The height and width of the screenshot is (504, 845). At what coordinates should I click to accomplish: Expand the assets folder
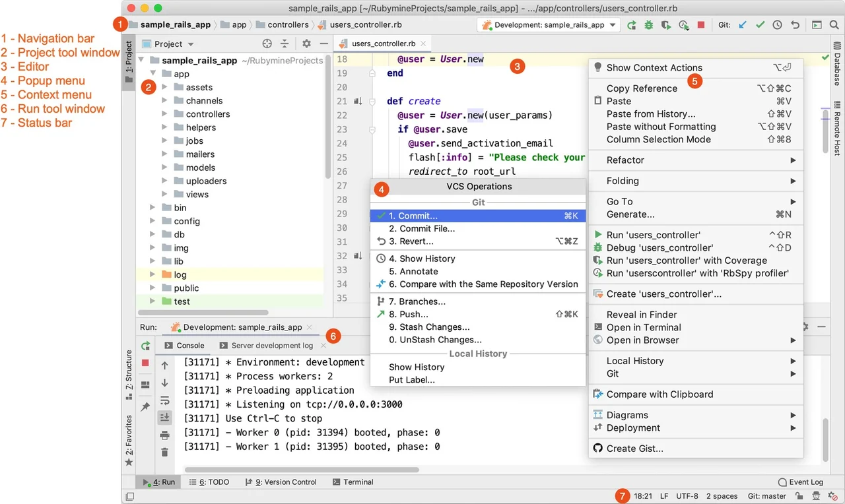(165, 87)
